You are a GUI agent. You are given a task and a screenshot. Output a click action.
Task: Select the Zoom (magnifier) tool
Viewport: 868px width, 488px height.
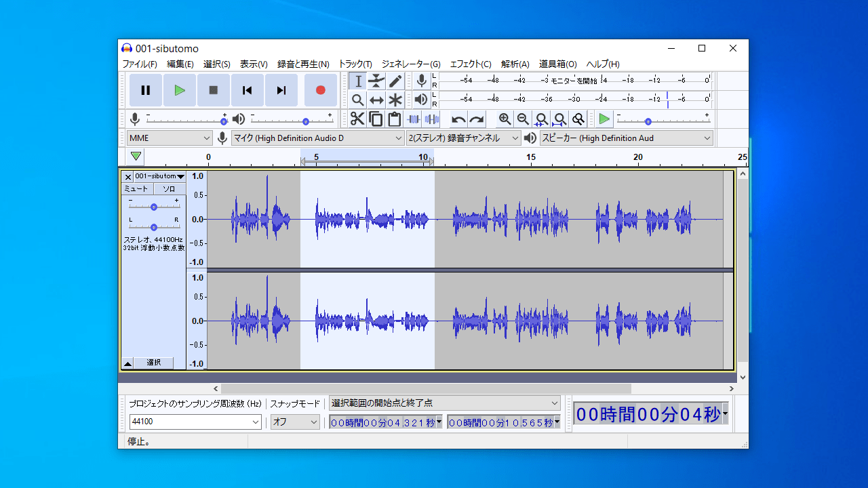pos(358,100)
